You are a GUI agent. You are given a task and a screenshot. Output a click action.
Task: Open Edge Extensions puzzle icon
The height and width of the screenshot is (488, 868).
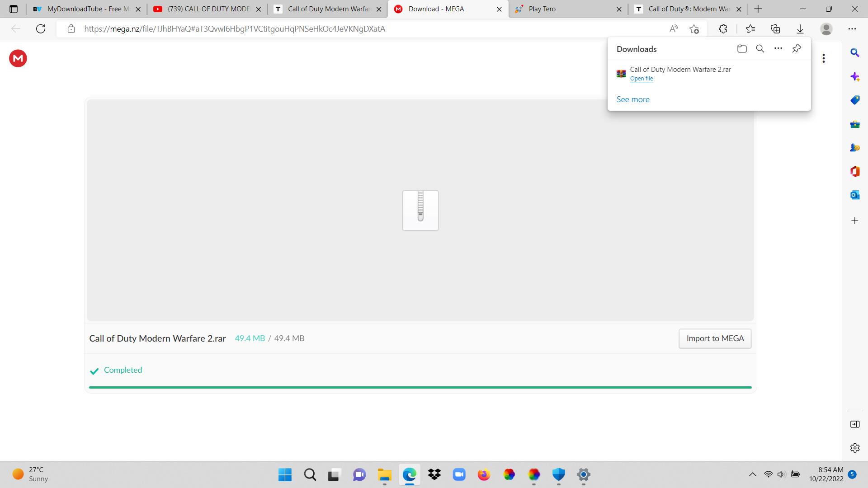[723, 29]
